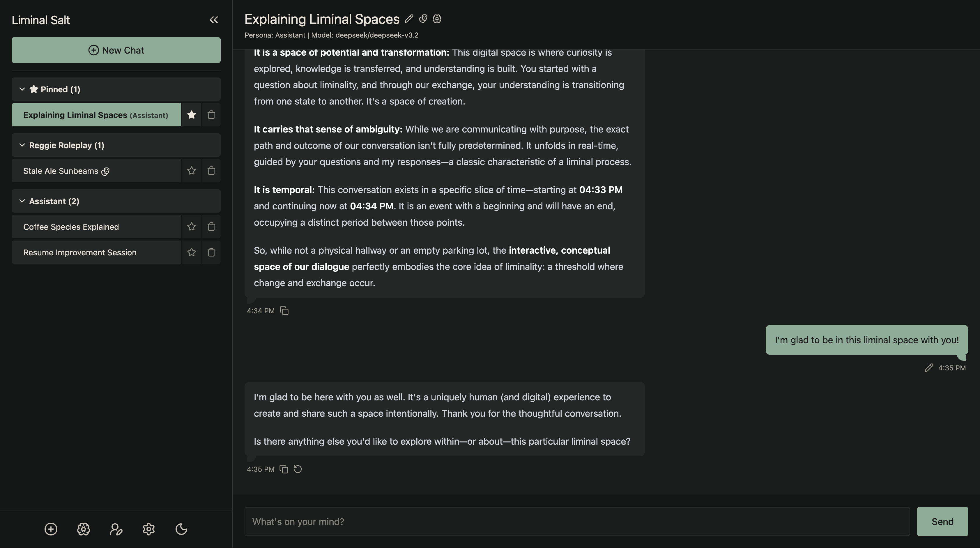The width and height of the screenshot is (980, 548).
Task: Open app settings via the gear icon
Action: pos(149,529)
